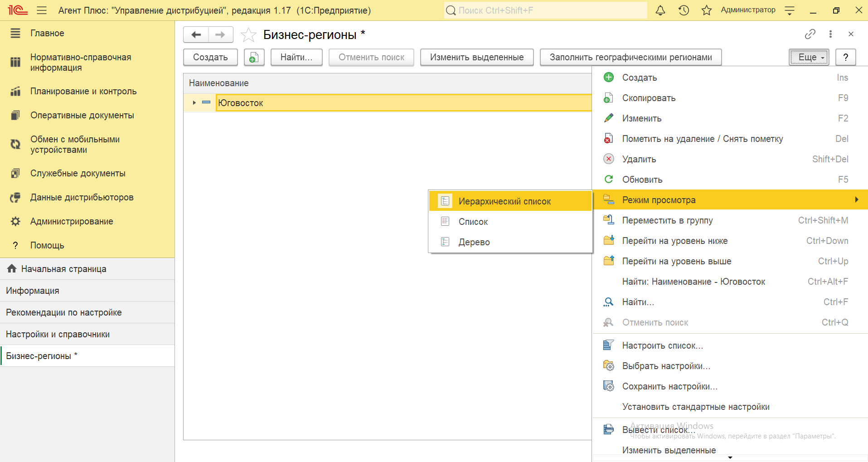Switch to Настройки и справочники tab
This screenshot has height=462, width=868.
pos(58,334)
